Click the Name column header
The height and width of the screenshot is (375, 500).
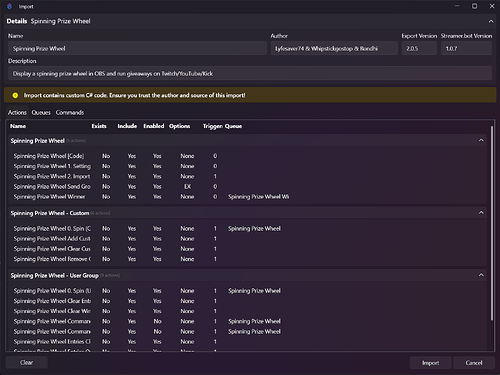18,126
